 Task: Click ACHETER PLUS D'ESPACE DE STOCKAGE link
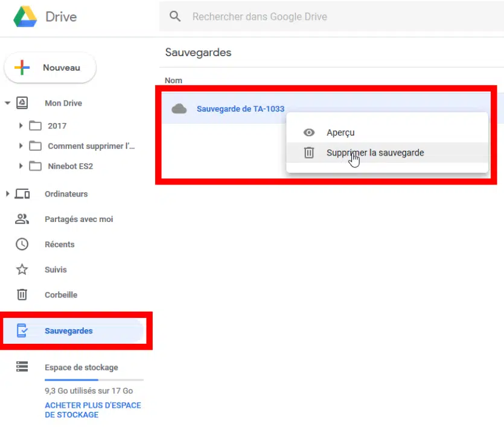93,410
